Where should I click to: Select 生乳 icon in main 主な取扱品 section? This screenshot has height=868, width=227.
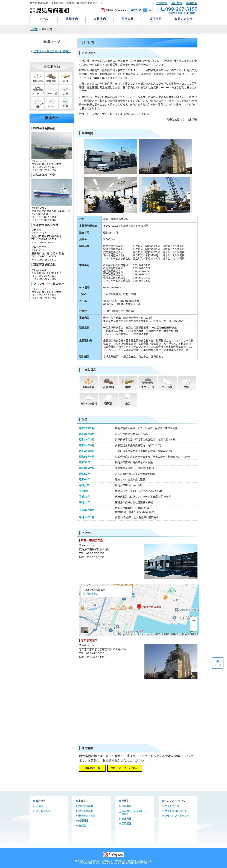coord(128,400)
